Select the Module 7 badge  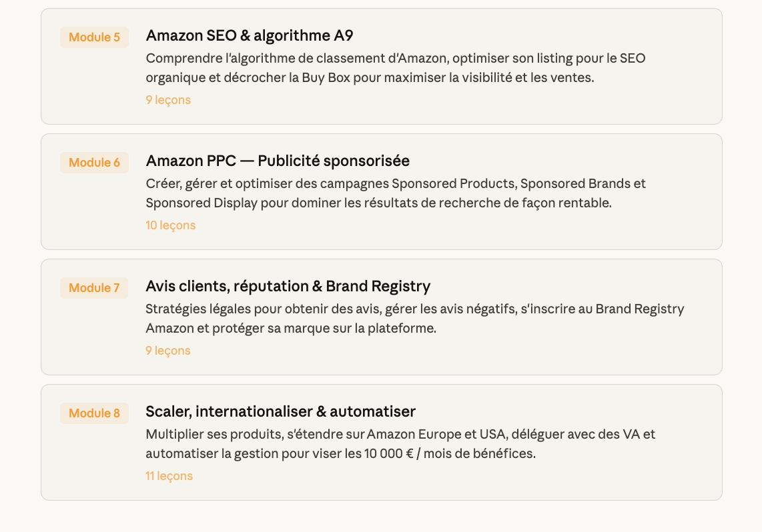point(94,288)
